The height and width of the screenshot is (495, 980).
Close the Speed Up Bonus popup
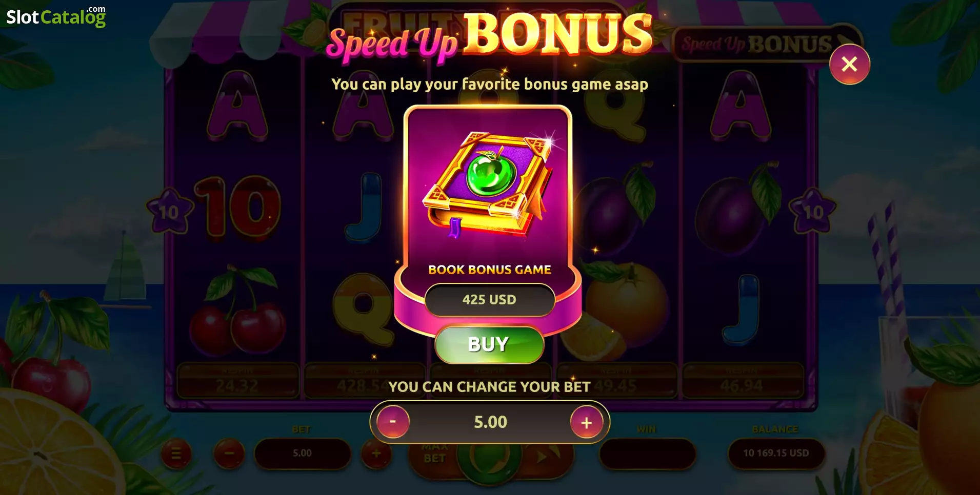coord(849,64)
